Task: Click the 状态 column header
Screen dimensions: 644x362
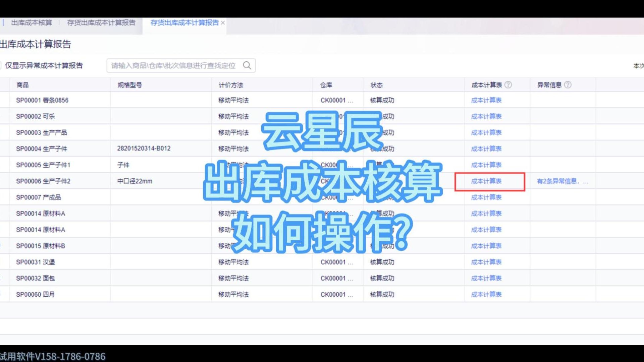Action: click(376, 85)
